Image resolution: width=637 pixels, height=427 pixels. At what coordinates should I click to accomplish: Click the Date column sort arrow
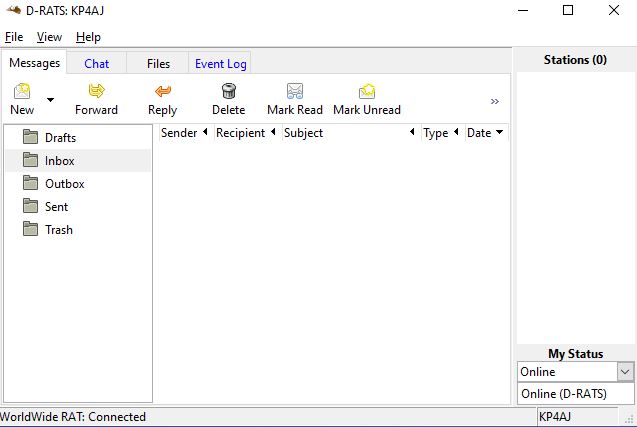(x=500, y=132)
